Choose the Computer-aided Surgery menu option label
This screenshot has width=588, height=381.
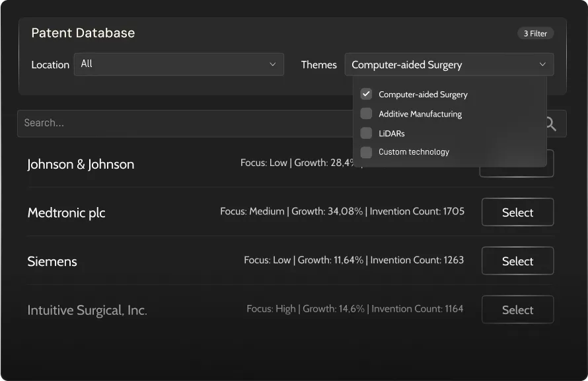click(423, 94)
